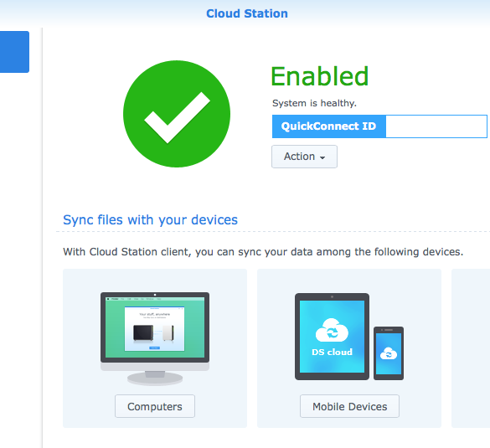Click the Mobile Devices button

click(349, 406)
